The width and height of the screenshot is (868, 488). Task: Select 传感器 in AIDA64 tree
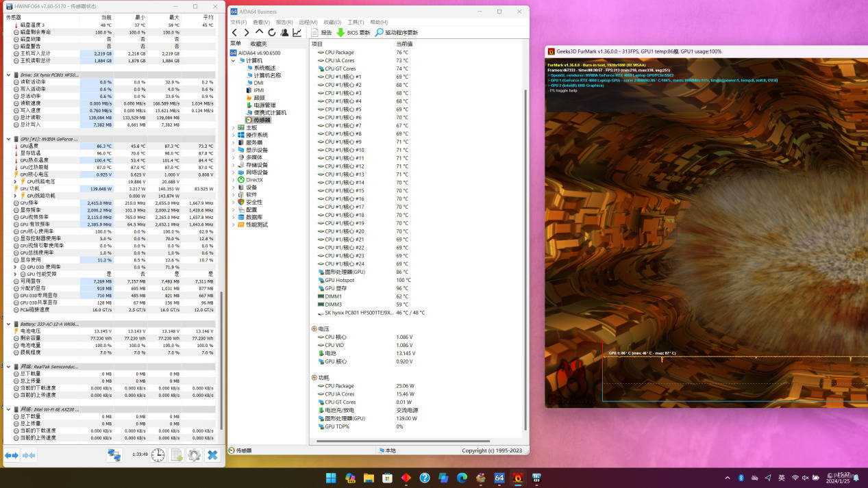tap(262, 120)
